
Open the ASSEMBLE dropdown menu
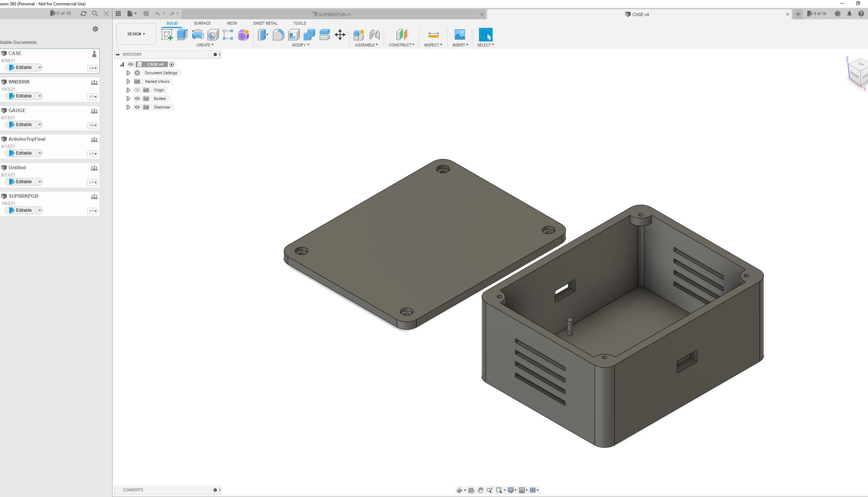[x=366, y=45]
